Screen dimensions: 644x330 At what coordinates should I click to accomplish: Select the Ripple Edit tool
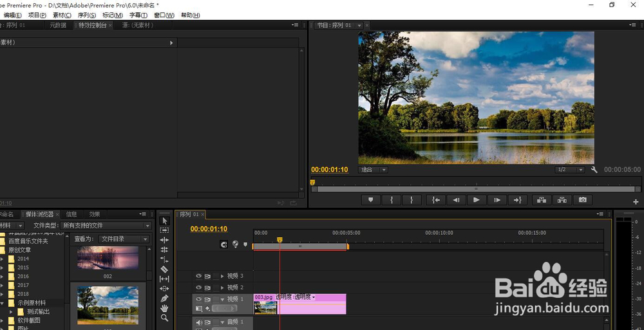[164, 240]
